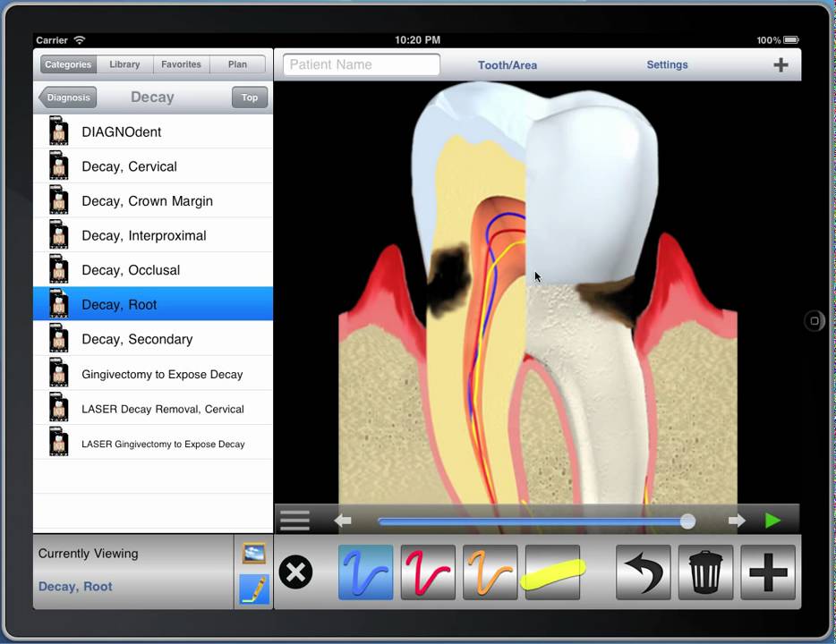
Task: Open the hamburger menu on playback bar
Action: pos(294,521)
